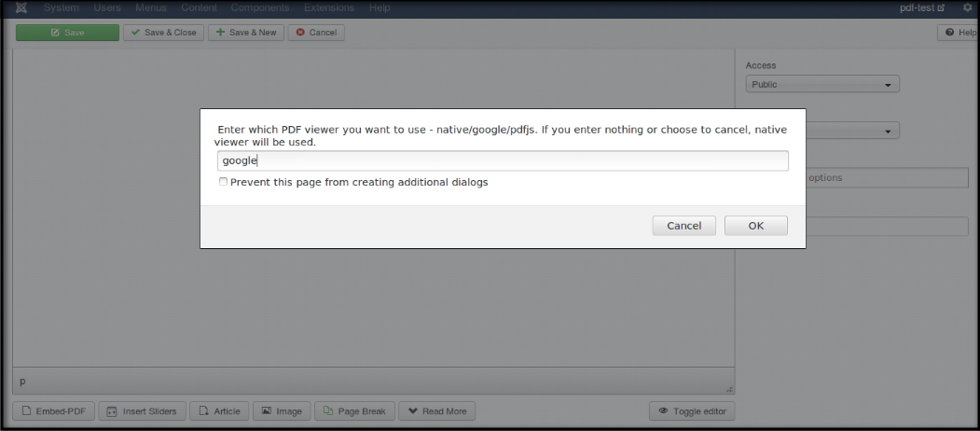
Task: Open the Help menu
Action: tap(380, 8)
